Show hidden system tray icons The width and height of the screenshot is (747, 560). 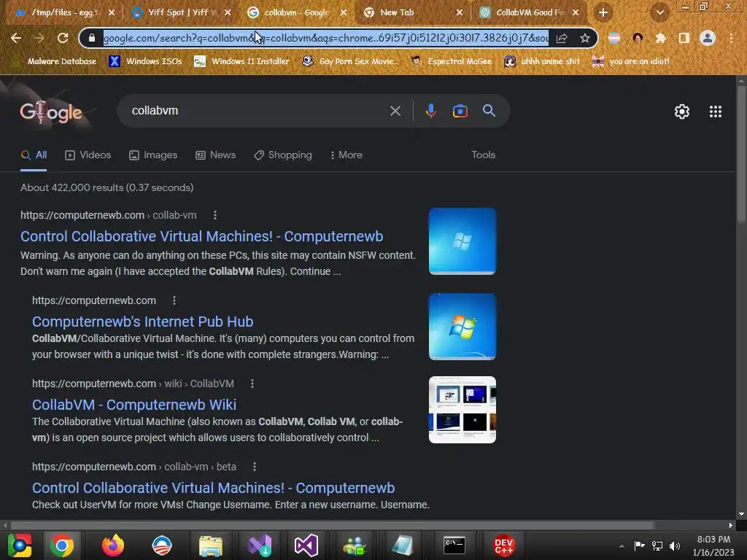tap(622, 546)
